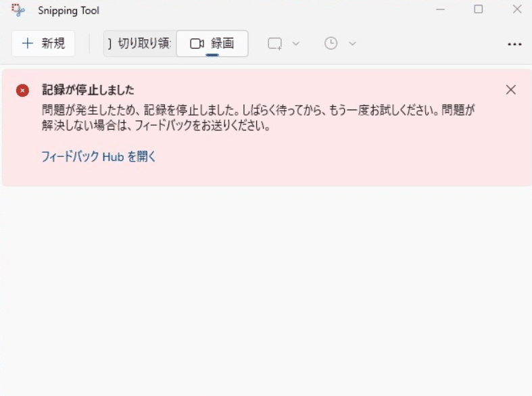Click the 新規 (New) button

pos(43,43)
